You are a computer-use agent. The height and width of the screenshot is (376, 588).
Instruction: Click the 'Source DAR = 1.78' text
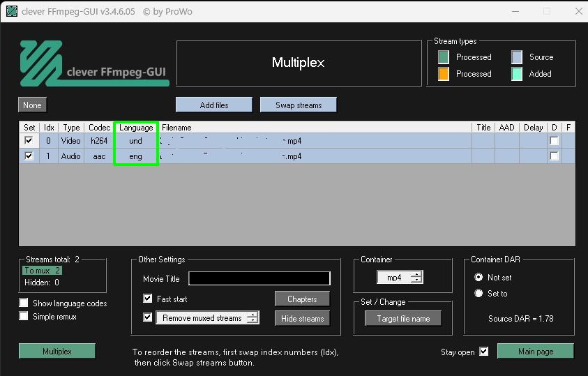(x=520, y=319)
